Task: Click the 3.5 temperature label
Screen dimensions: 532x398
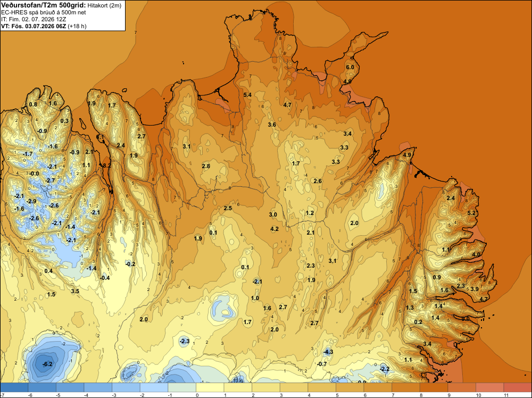Action: tap(75, 291)
